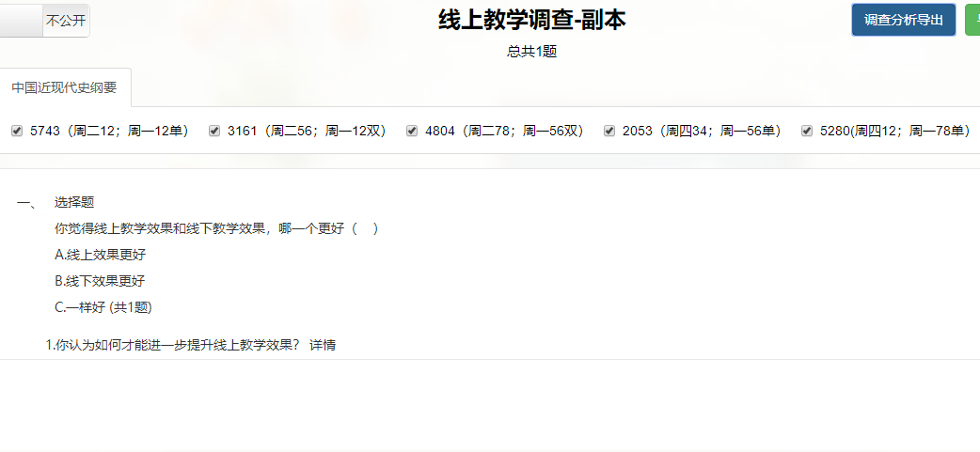Select option A.线上效果更好
Screen dimensions: 980x452
(101, 255)
